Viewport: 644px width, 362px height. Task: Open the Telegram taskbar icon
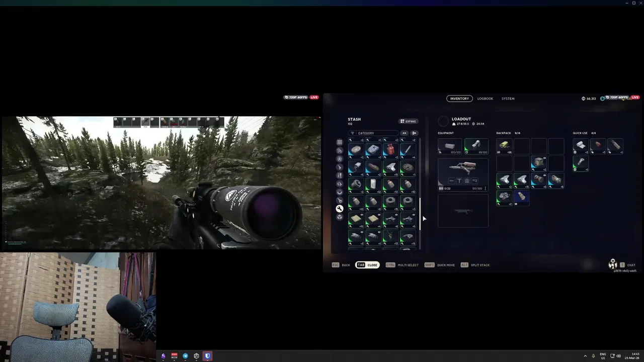185,356
